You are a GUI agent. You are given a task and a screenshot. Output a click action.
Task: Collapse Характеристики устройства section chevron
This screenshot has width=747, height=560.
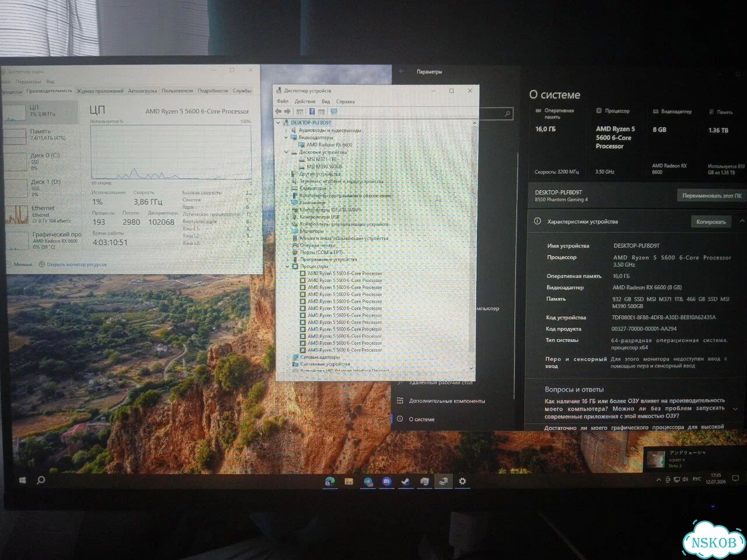click(x=742, y=221)
